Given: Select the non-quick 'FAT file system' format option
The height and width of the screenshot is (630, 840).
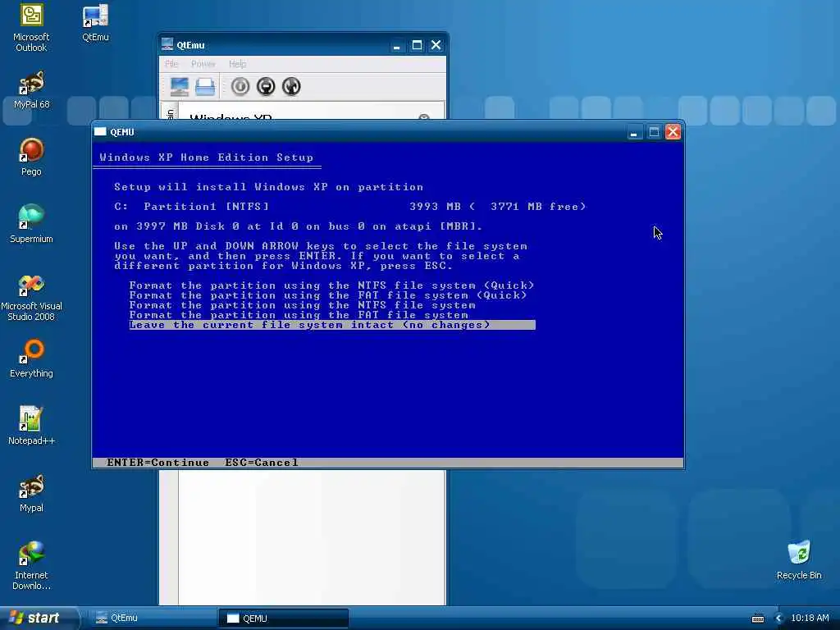Looking at the screenshot, I should click(299, 315).
